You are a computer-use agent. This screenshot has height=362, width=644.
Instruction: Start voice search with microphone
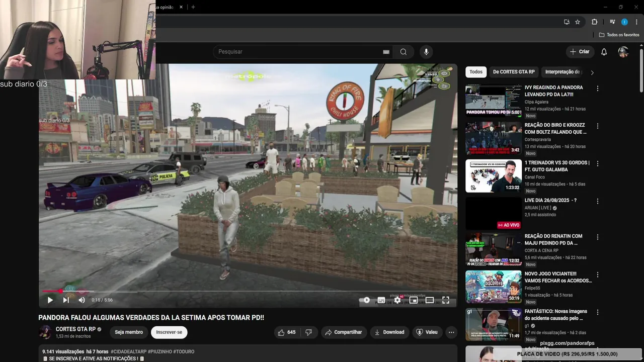pos(426,52)
